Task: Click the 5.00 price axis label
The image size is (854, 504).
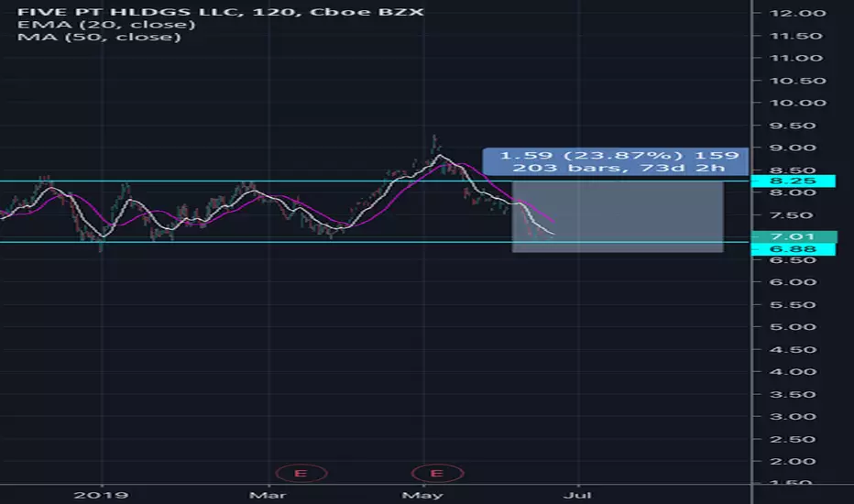Action: pyautogui.click(x=793, y=327)
